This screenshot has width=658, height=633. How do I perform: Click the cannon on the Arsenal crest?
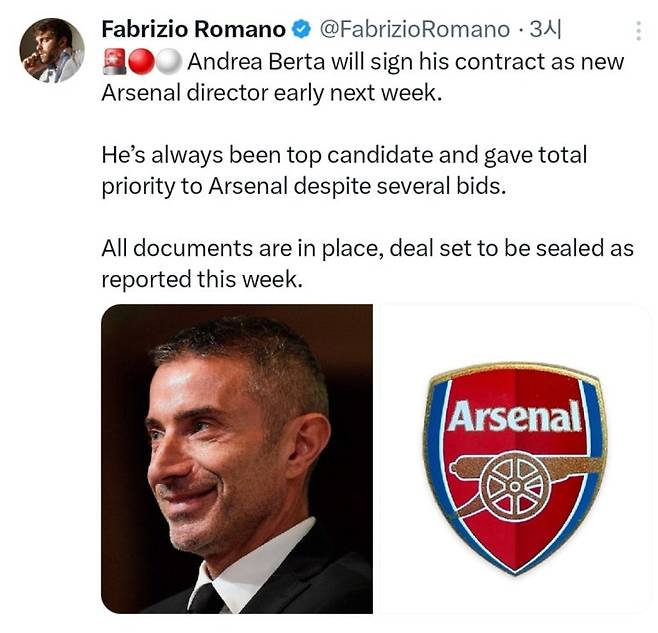(x=515, y=480)
